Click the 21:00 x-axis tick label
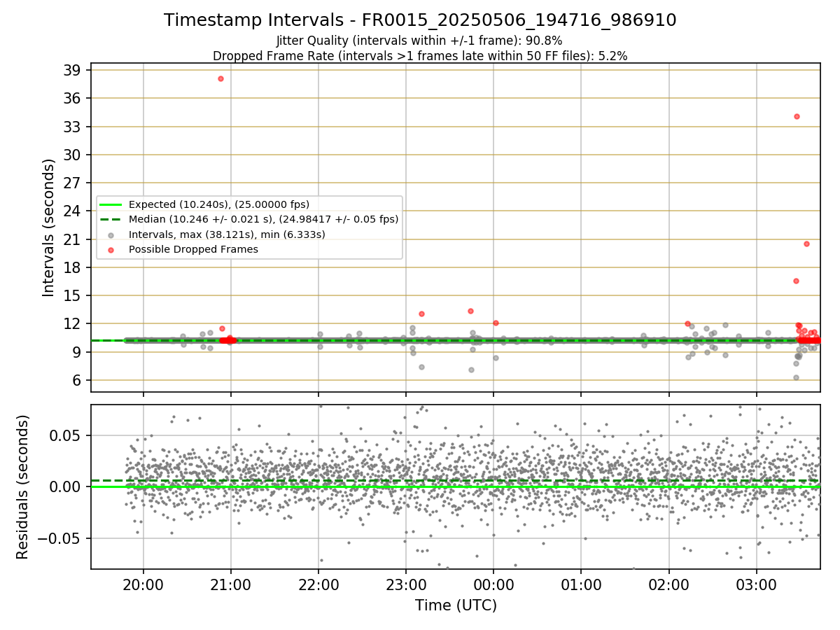Screen dimensions: 840x630 231,585
